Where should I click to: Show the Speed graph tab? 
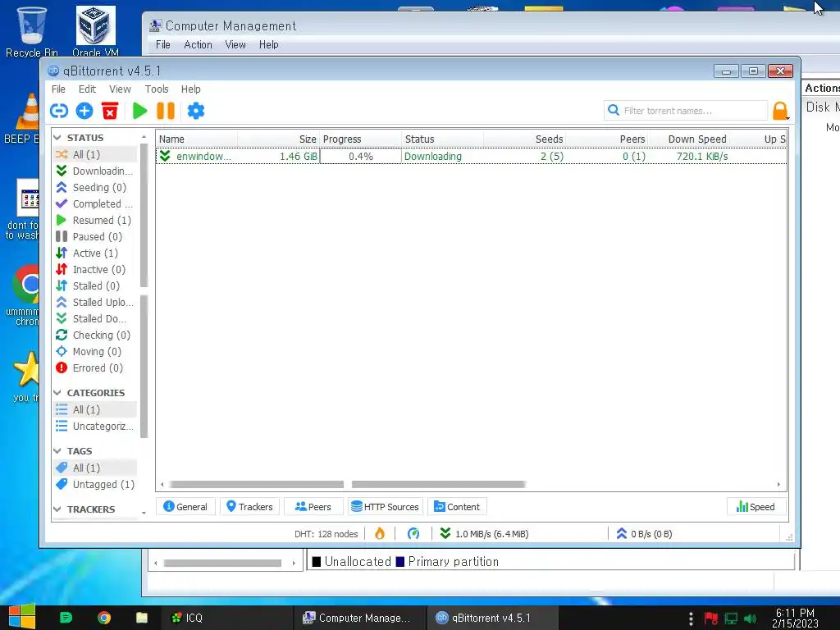tap(756, 507)
